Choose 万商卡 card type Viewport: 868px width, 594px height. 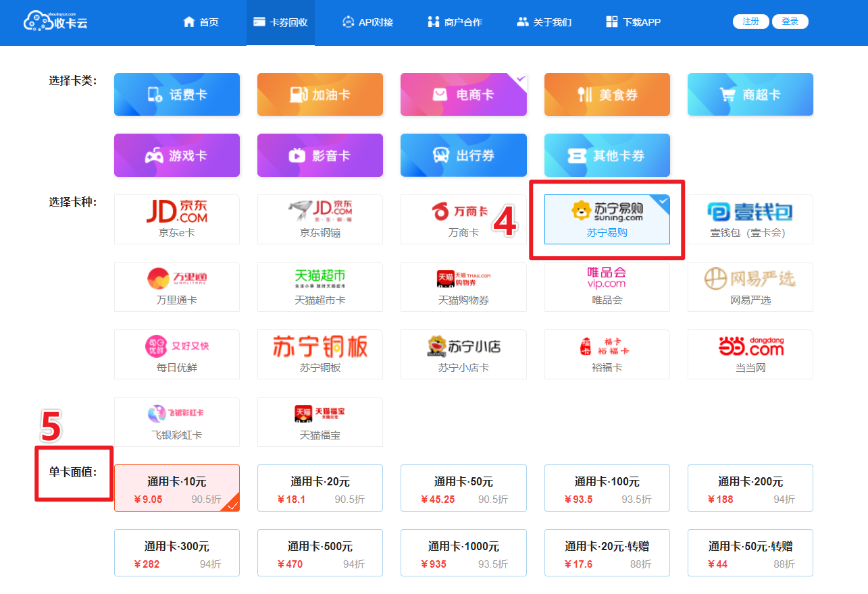463,219
